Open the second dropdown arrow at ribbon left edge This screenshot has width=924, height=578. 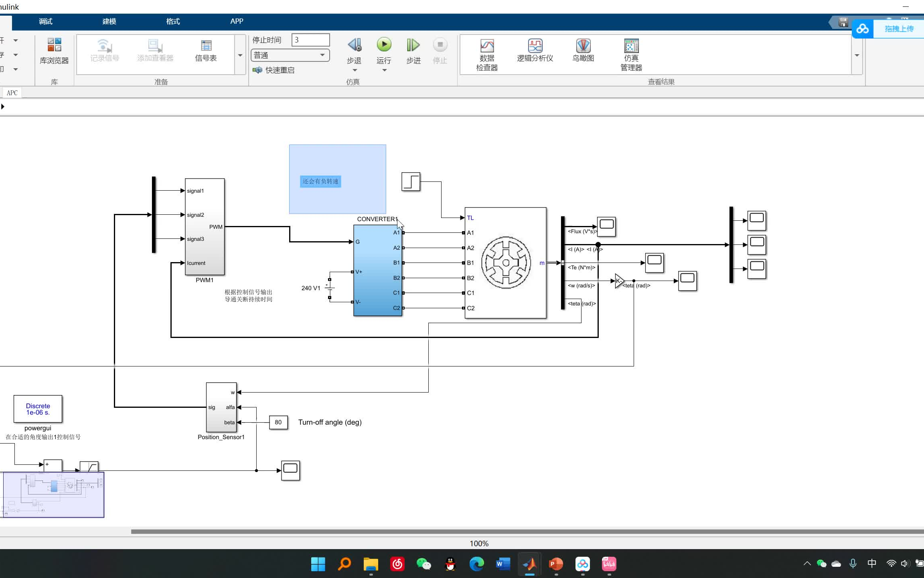16,55
